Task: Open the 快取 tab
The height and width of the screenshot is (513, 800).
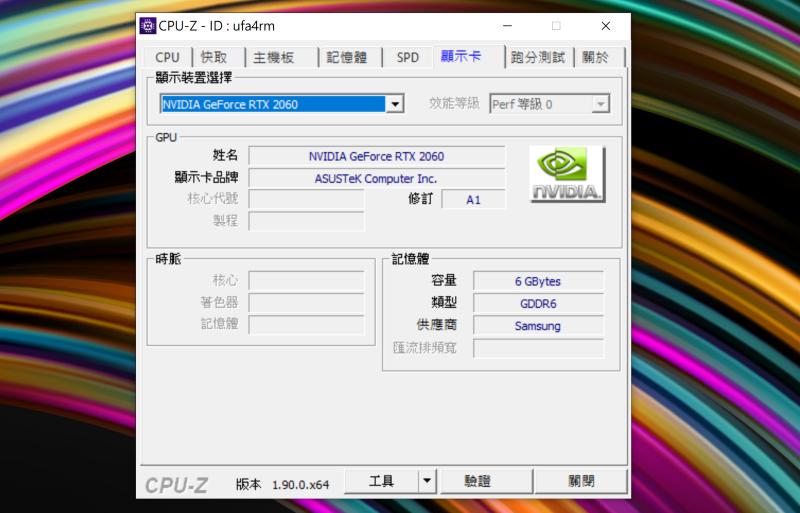Action: tap(214, 57)
